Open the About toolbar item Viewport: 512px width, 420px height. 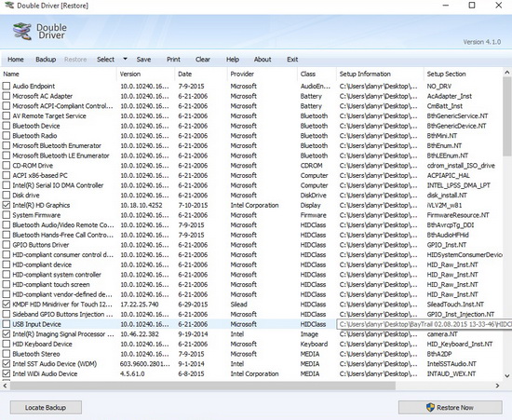point(263,60)
